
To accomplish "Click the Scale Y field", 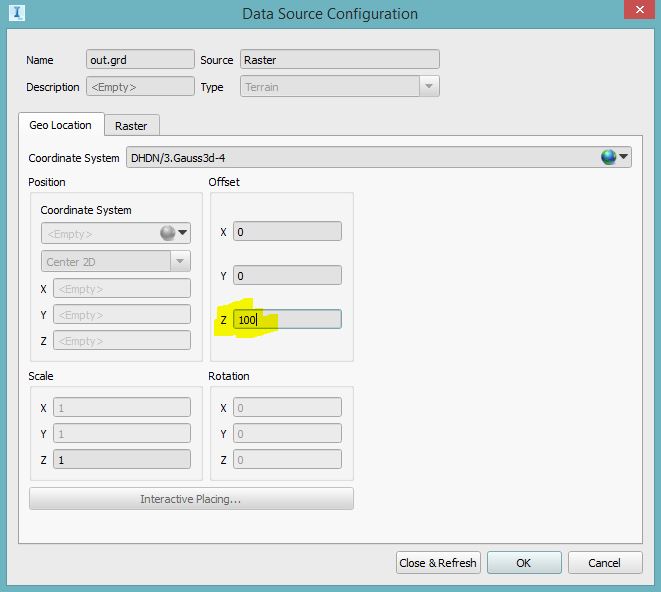I will point(122,433).
